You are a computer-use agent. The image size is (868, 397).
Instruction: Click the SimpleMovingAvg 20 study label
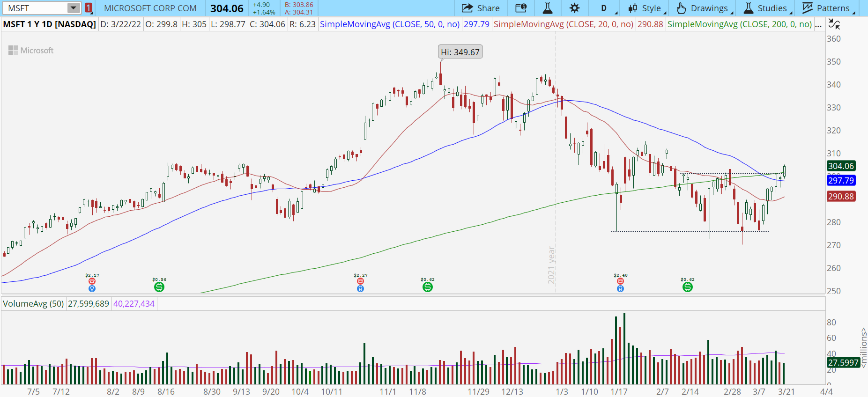564,24
